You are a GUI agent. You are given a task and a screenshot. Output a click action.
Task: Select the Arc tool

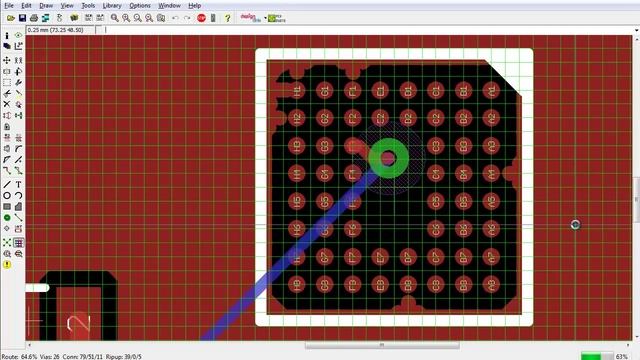pos(18,196)
